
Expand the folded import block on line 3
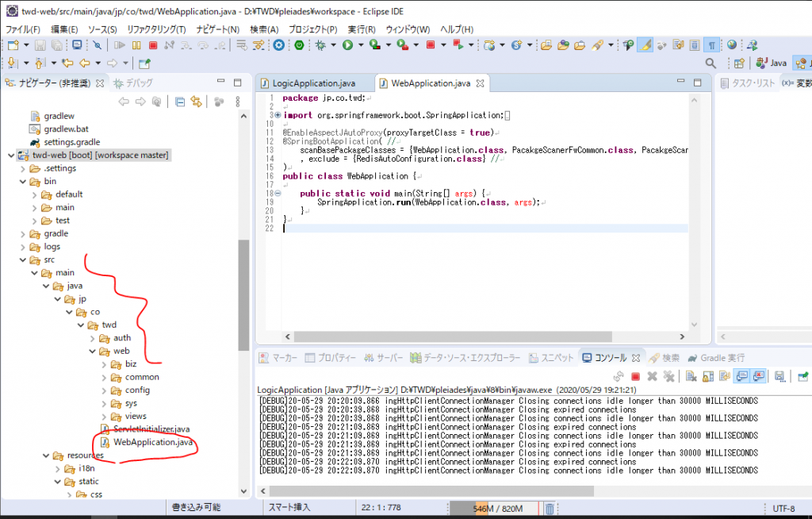[277, 116]
